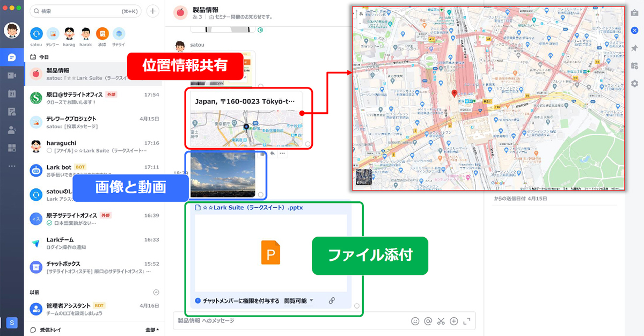The height and width of the screenshot is (336, 644).
Task: Insert an emoji in message box
Action: click(415, 322)
